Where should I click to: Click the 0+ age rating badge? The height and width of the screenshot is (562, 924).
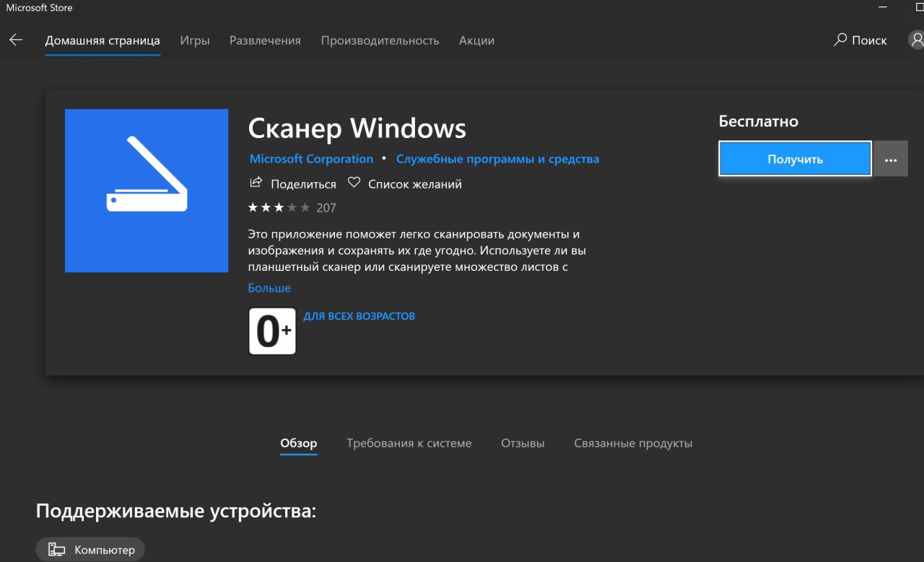coord(272,331)
